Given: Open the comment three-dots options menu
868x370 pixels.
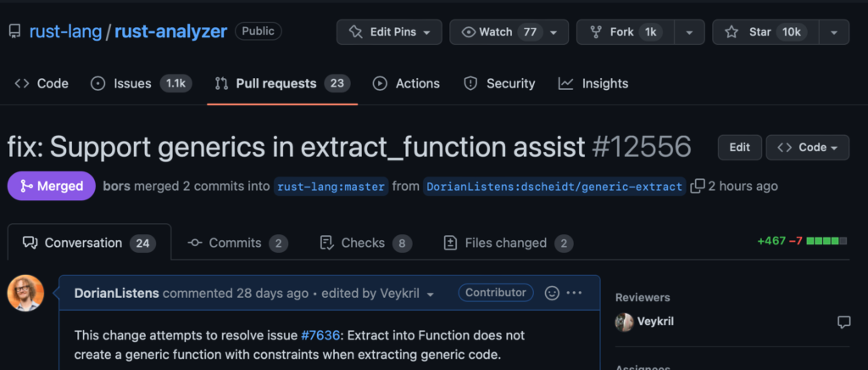Looking at the screenshot, I should pyautogui.click(x=575, y=293).
